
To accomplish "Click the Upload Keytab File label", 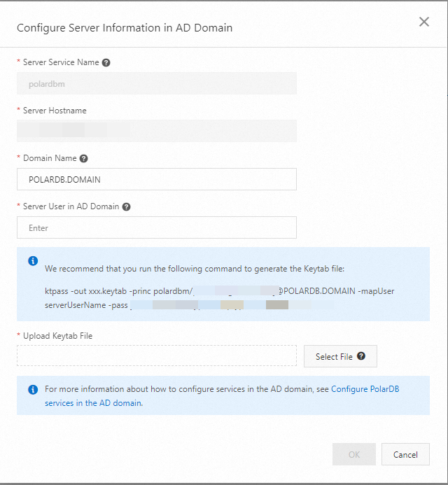I will coord(58,336).
